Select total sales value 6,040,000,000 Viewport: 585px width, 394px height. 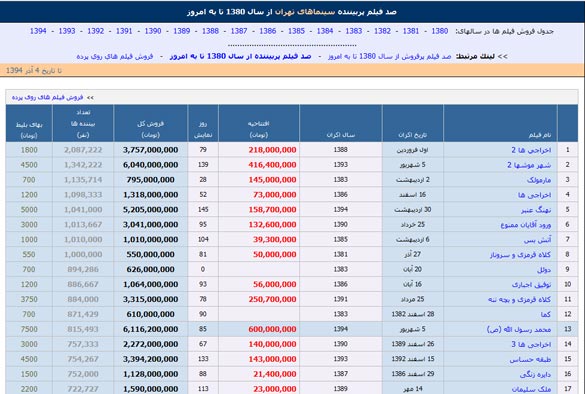150,165
